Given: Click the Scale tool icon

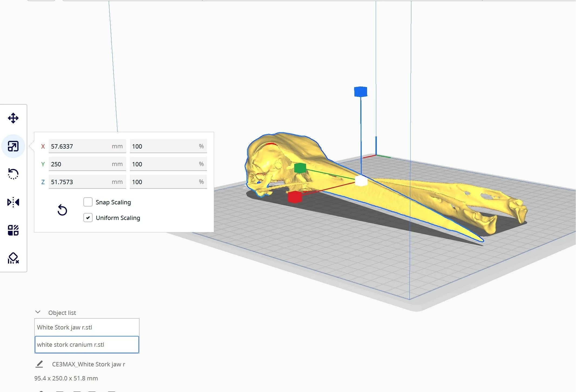Looking at the screenshot, I should point(13,146).
